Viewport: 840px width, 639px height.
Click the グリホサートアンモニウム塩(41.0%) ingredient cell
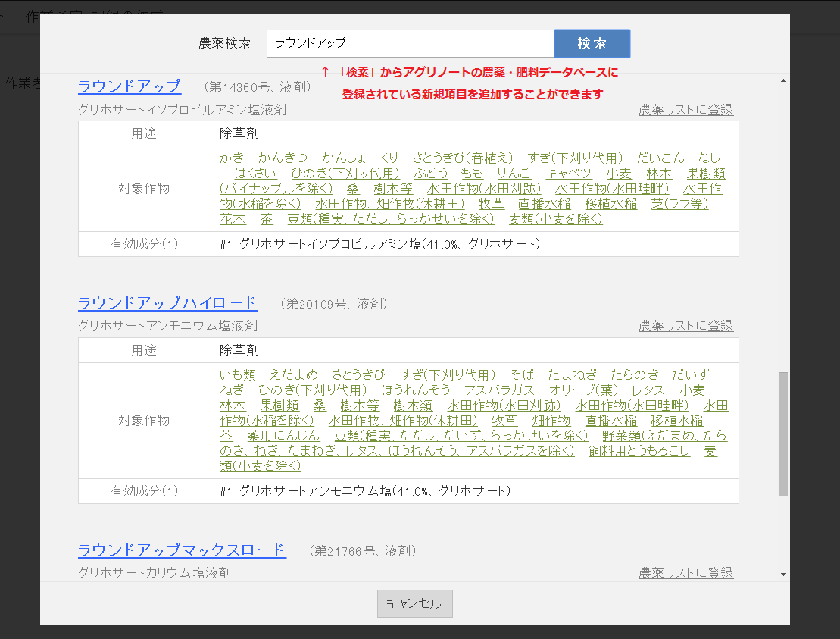[x=475, y=492]
